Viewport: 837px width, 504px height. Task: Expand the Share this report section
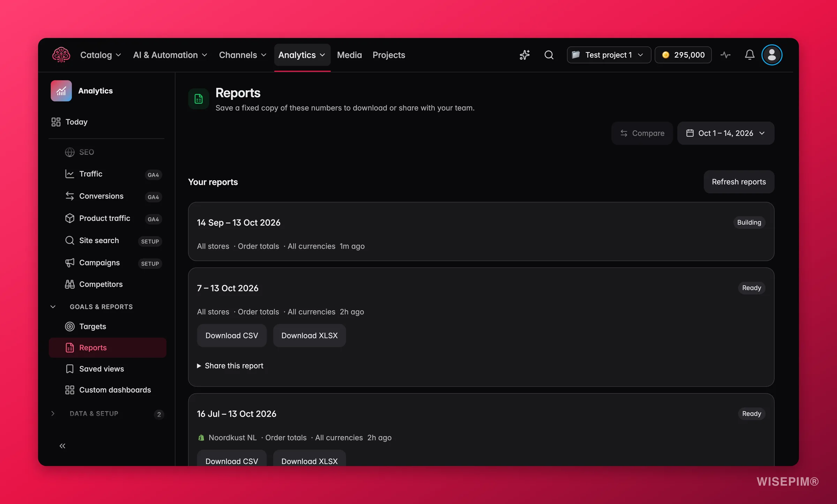pos(230,366)
